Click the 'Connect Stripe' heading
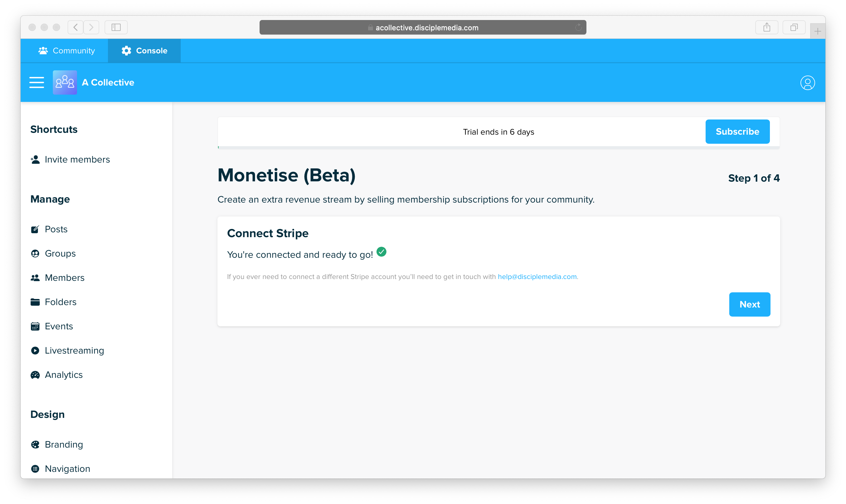Viewport: 846px width, 504px height. (x=267, y=233)
